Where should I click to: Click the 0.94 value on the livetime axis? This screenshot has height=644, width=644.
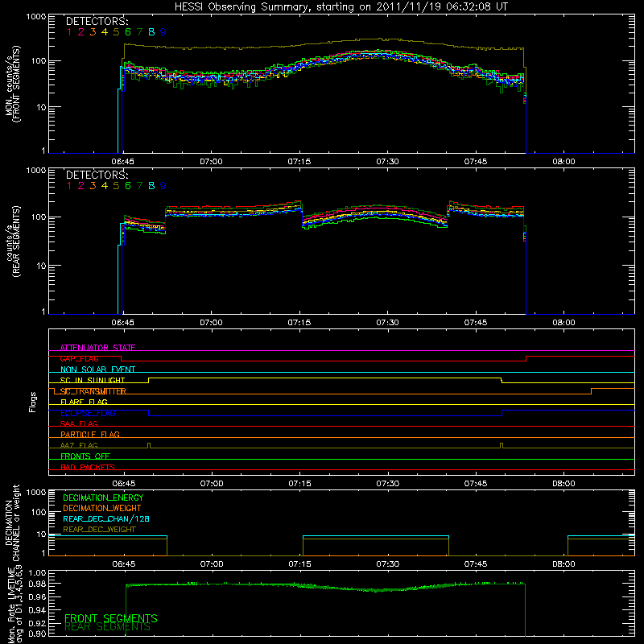coord(37,609)
